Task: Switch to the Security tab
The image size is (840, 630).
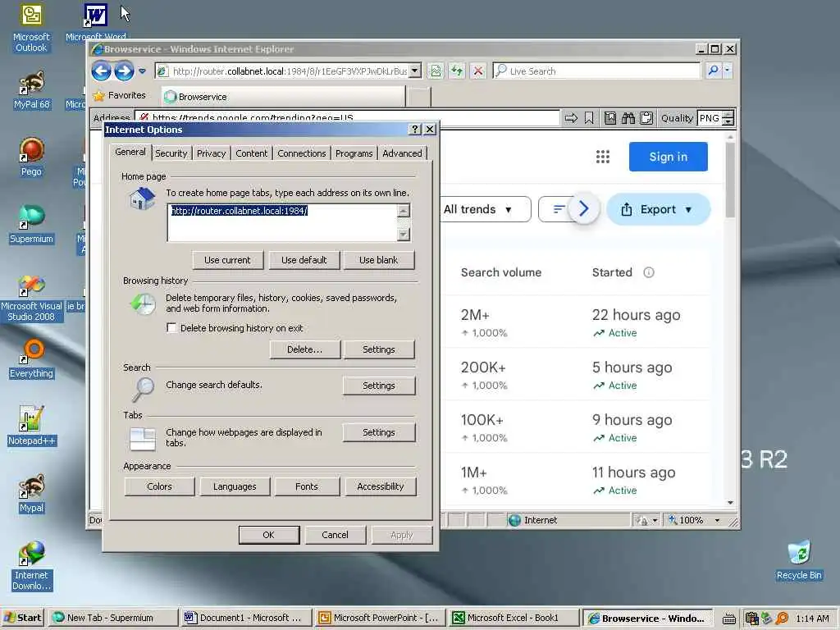Action: coord(171,153)
